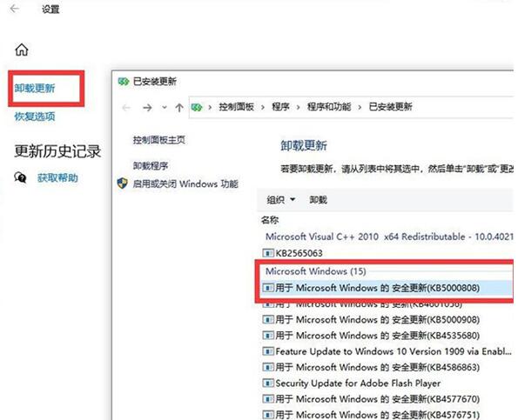The width and height of the screenshot is (518, 420).
Task: Open the 恢复选项 link
Action: [x=35, y=117]
